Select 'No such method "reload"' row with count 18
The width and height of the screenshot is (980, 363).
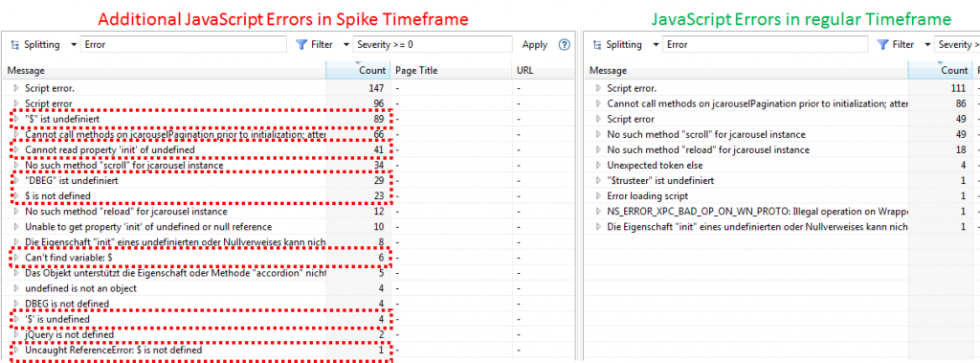pyautogui.click(x=781, y=149)
